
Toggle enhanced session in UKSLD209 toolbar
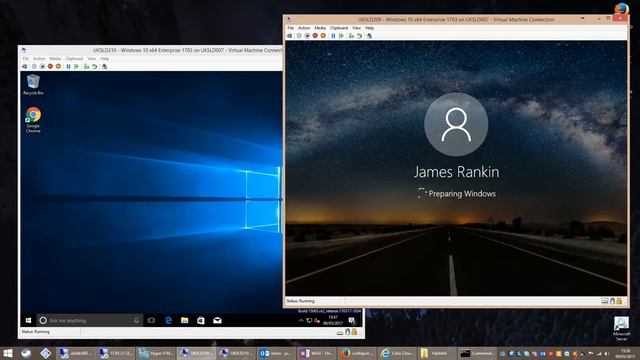pyautogui.click(x=369, y=36)
